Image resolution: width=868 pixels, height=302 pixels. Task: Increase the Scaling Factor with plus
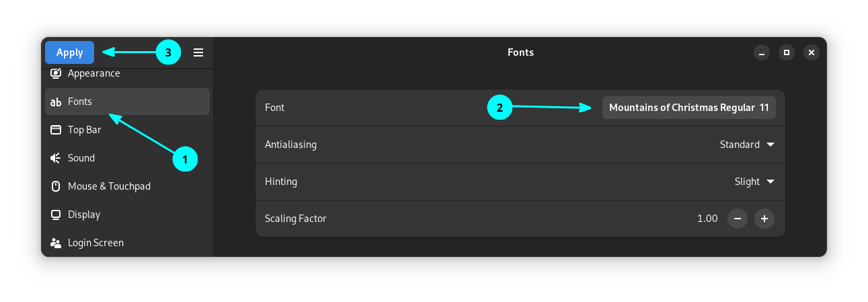tap(764, 219)
